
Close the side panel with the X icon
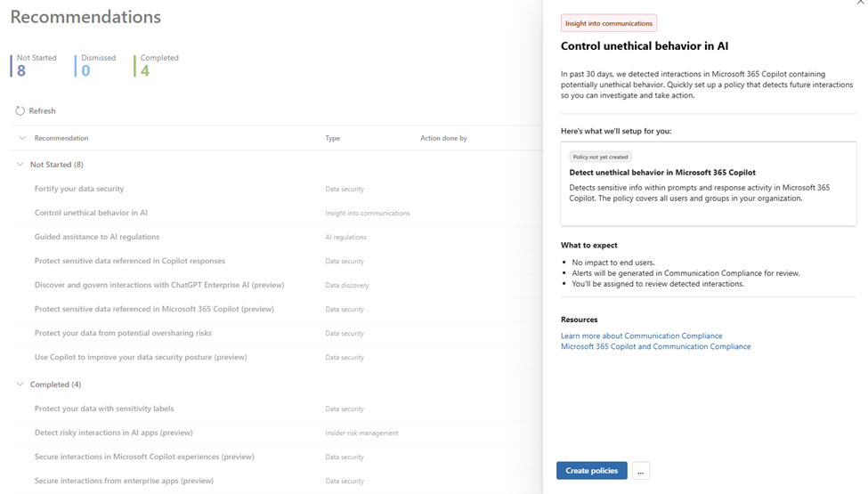(x=860, y=4)
